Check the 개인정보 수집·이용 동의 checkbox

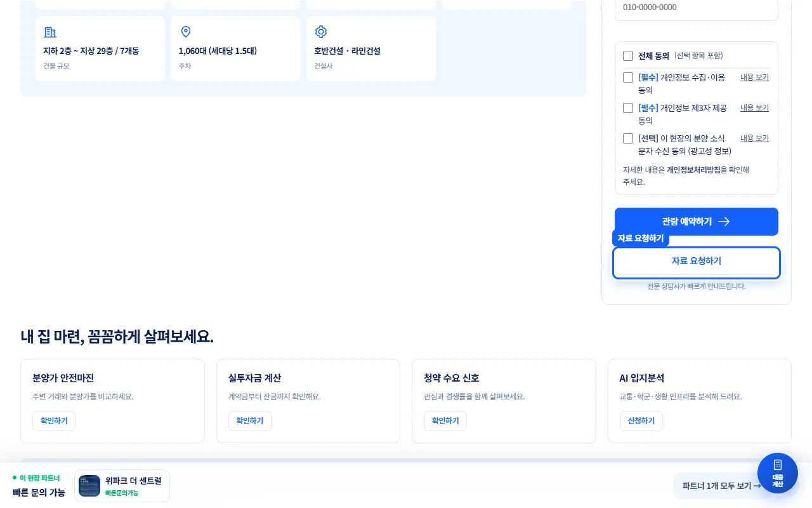628,77
